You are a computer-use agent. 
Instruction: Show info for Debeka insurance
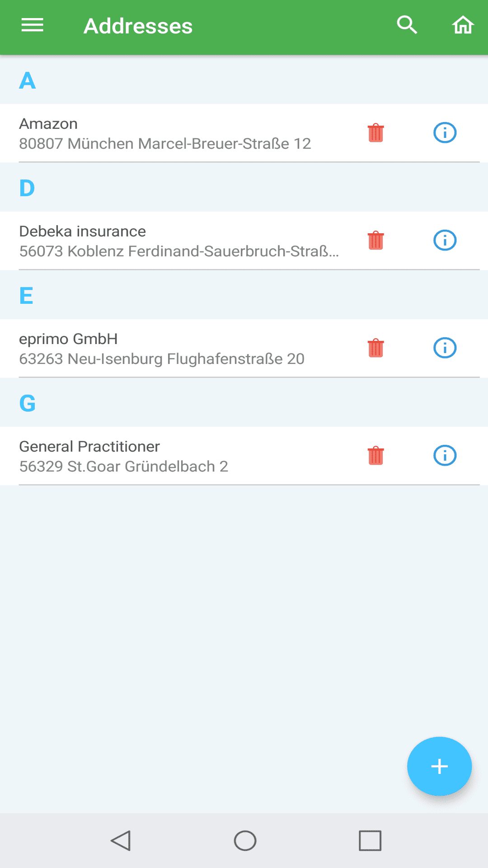(x=445, y=241)
